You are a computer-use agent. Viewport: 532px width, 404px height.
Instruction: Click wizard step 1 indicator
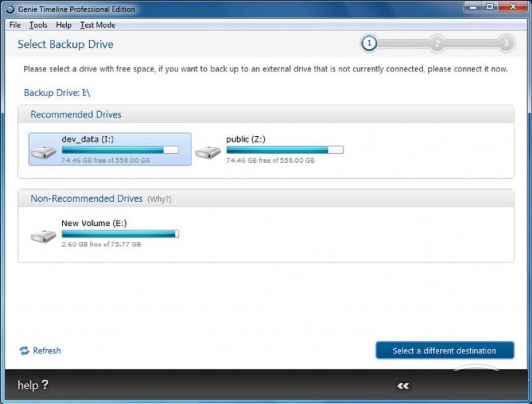(369, 44)
